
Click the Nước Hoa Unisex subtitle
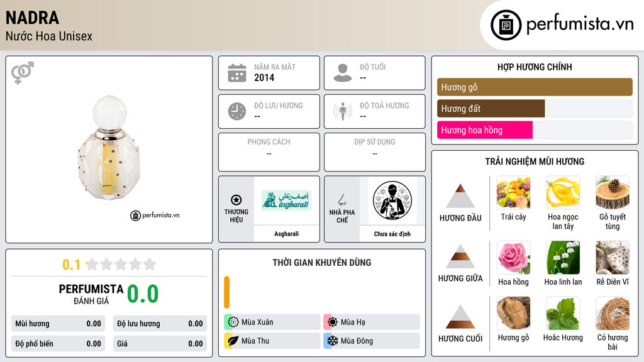tap(49, 36)
